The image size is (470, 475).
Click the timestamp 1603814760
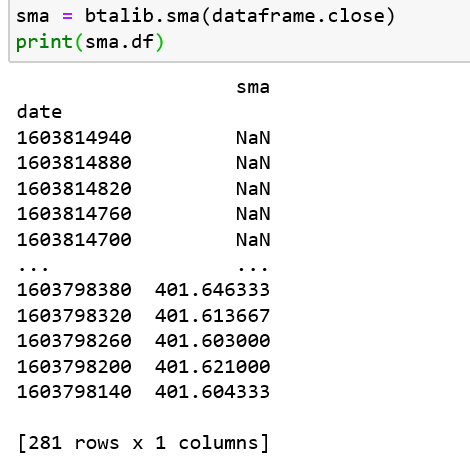[x=74, y=214]
